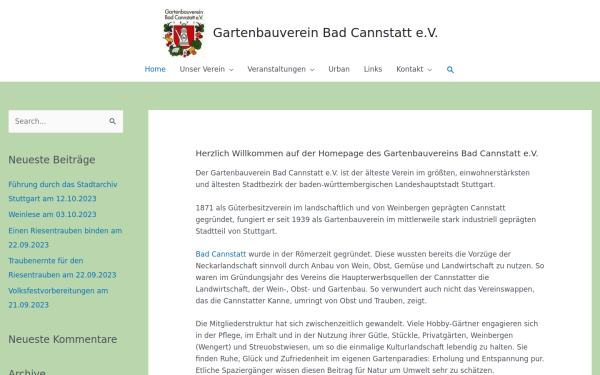
Task: Open the Urban menu item
Action: [x=339, y=69]
